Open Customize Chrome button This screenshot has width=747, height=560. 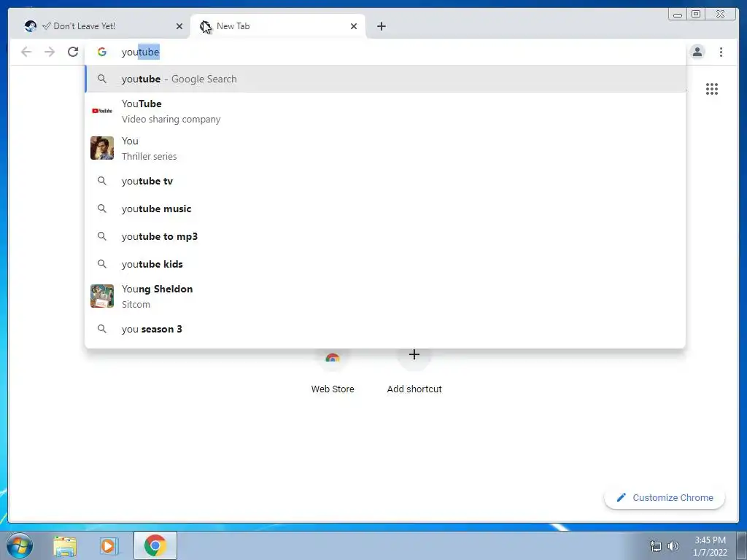click(x=665, y=497)
